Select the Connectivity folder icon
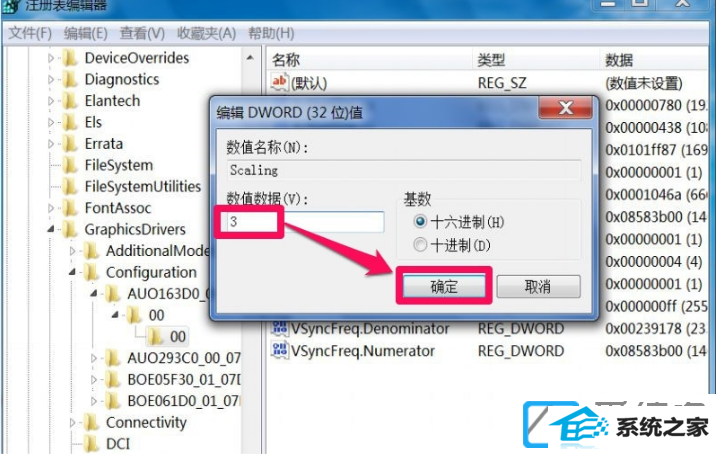The width and height of the screenshot is (717, 454). 91,422
